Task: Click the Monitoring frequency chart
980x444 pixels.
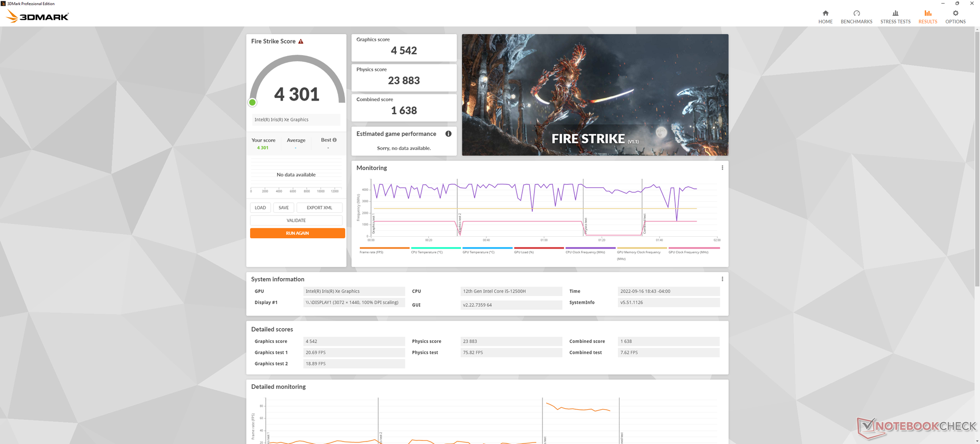Action: pos(538,209)
